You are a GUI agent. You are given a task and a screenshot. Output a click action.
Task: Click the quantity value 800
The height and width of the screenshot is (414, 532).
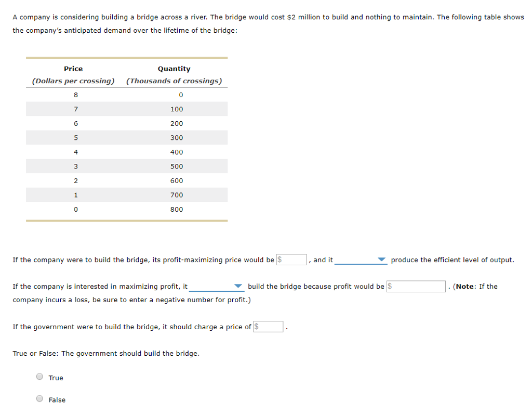(177, 209)
